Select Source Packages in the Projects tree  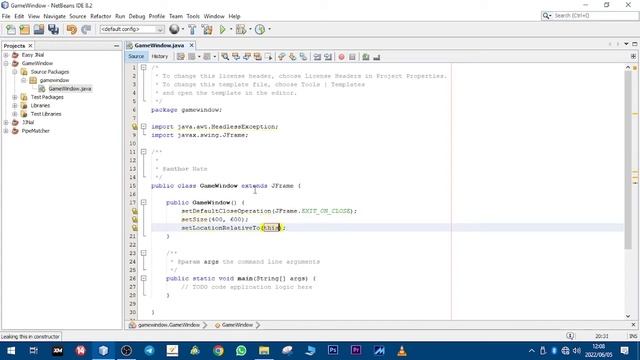50,72
